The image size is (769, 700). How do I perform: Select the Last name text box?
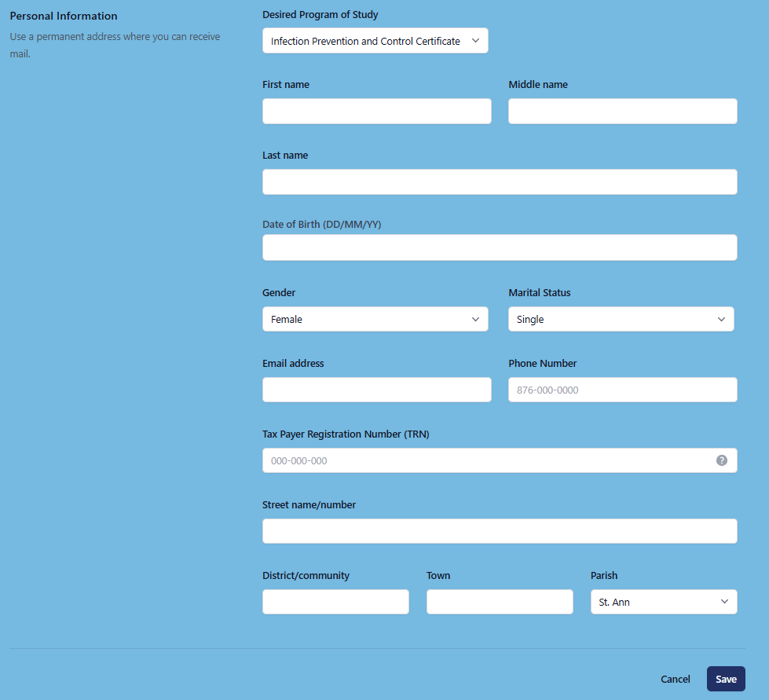[499, 182]
